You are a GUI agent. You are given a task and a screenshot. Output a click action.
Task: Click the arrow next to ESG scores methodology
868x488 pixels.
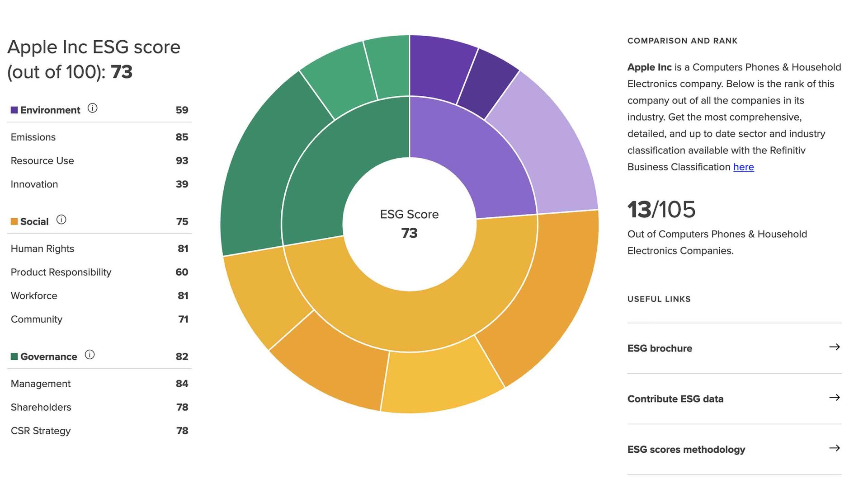pos(835,448)
